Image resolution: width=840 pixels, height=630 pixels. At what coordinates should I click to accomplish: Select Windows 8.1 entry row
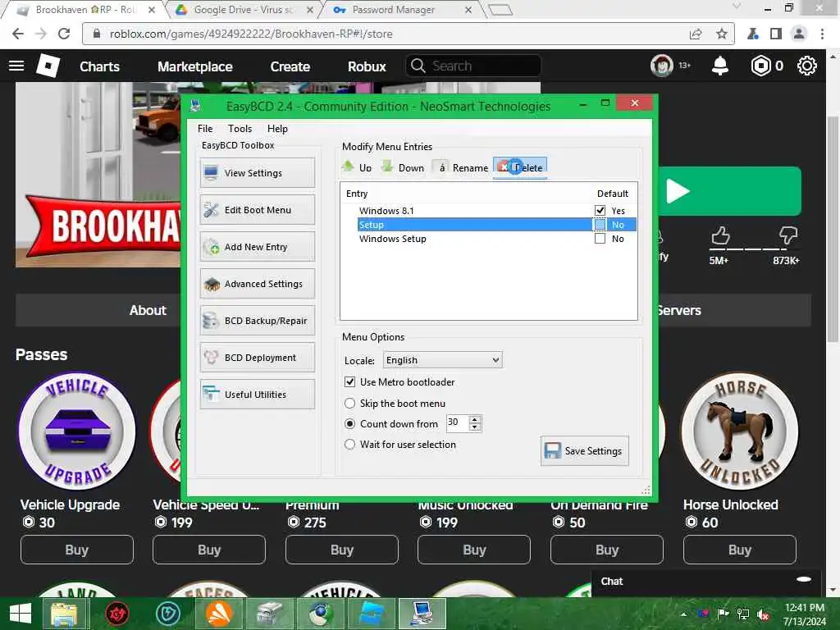496,211
